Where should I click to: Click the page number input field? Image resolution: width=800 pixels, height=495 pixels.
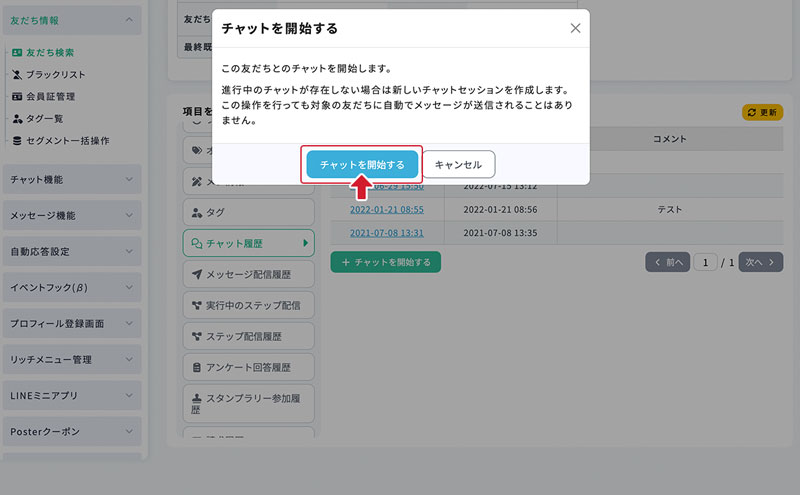(x=708, y=262)
